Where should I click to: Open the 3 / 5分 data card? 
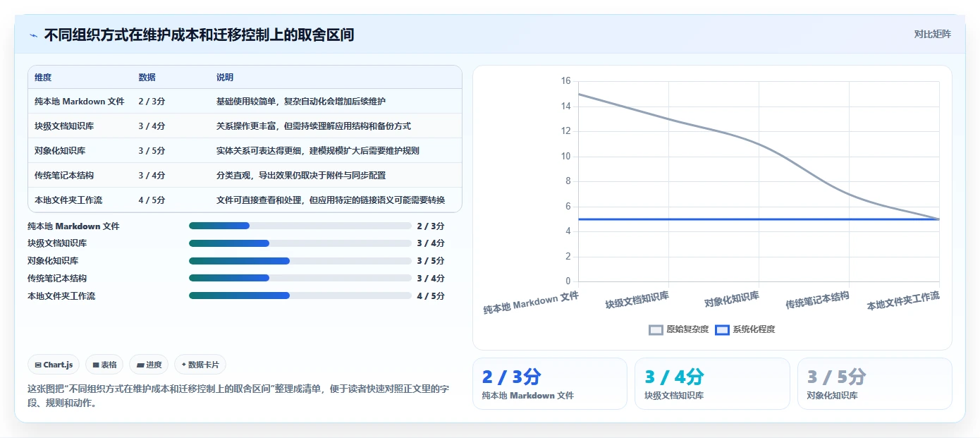coord(875,384)
